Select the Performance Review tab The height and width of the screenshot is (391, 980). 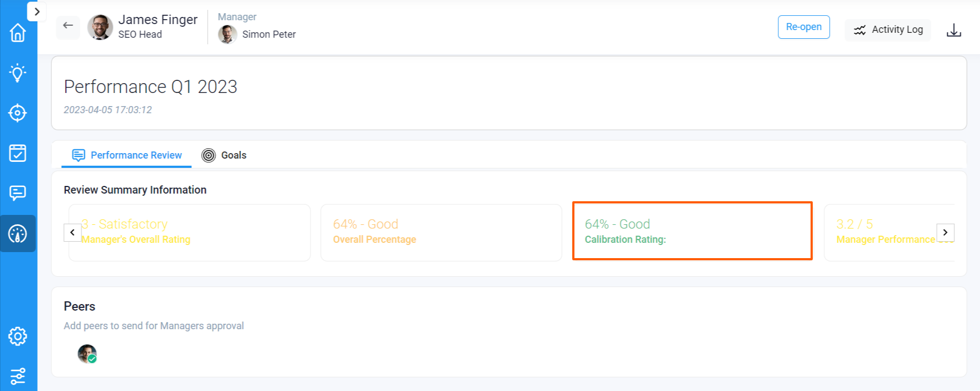click(x=127, y=155)
